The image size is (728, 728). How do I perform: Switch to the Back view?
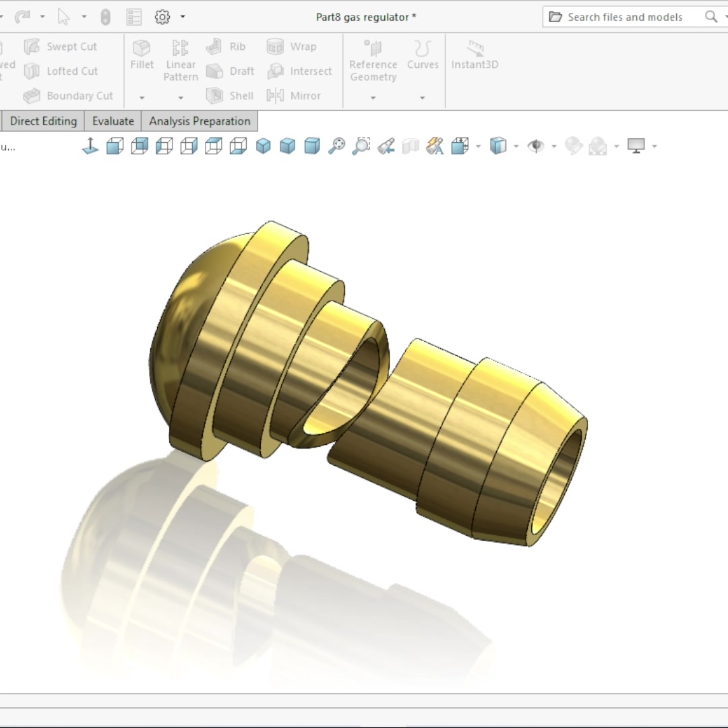point(140,146)
